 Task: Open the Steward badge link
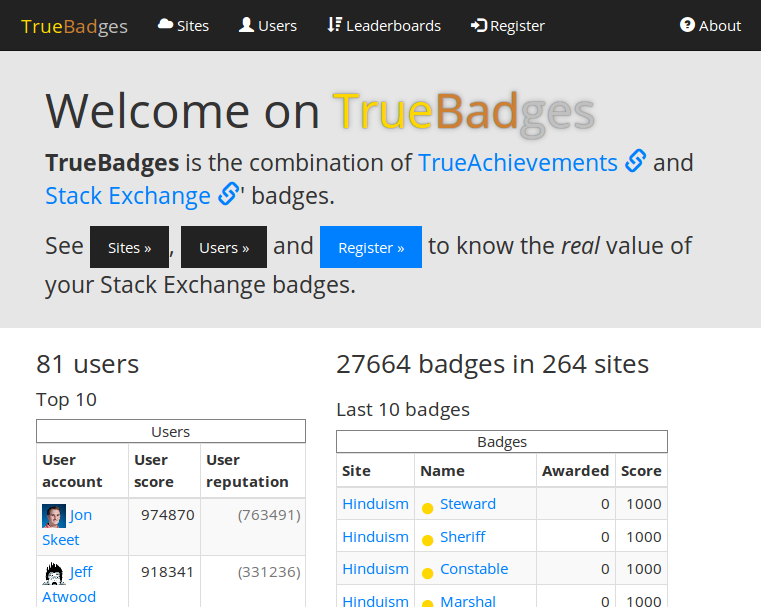468,504
